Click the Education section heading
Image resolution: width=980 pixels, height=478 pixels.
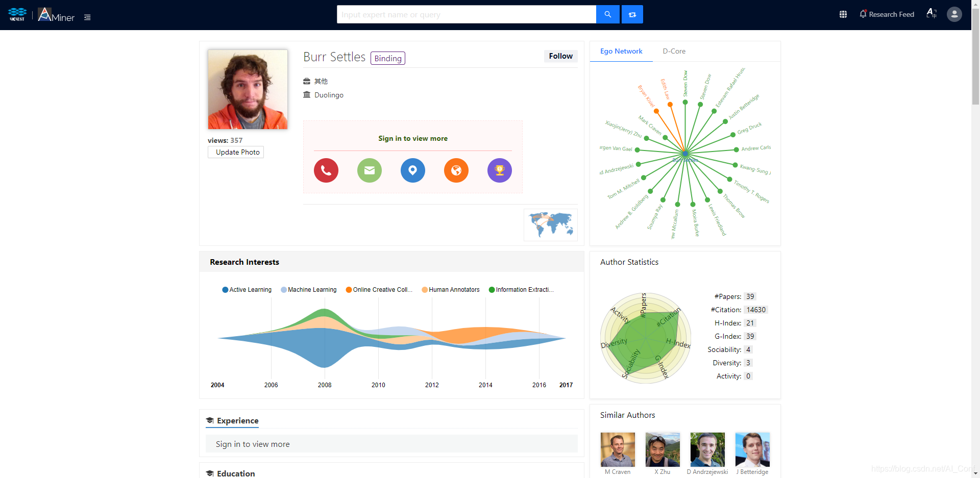click(x=236, y=473)
